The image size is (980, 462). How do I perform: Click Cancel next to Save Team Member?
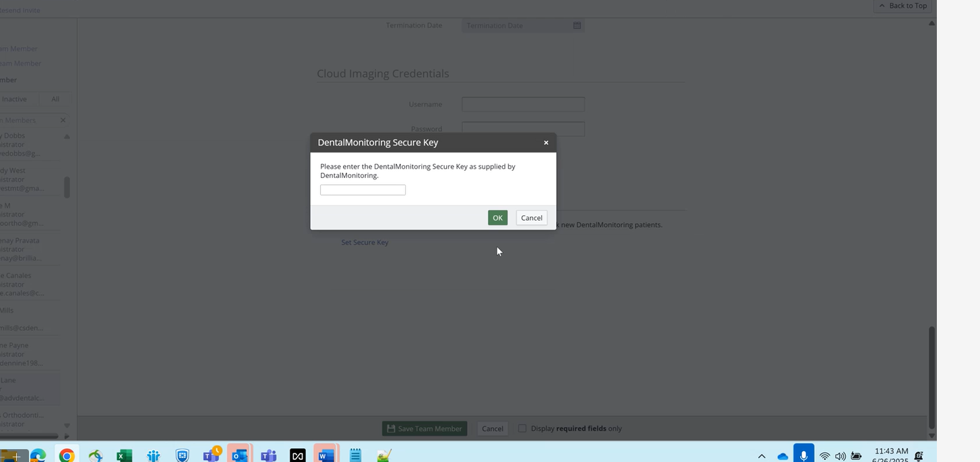(x=492, y=428)
